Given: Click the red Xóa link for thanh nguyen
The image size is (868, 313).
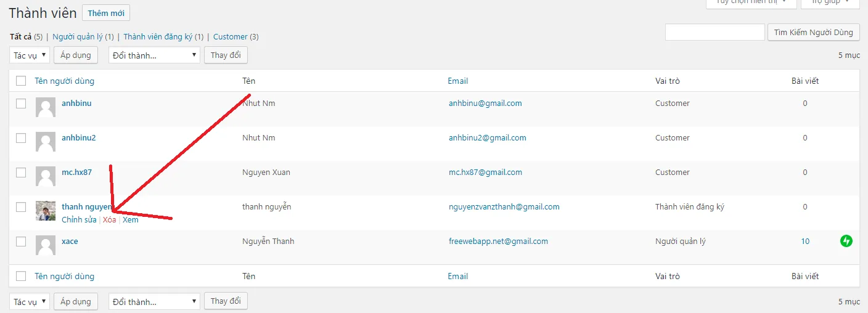Looking at the screenshot, I should (x=109, y=220).
